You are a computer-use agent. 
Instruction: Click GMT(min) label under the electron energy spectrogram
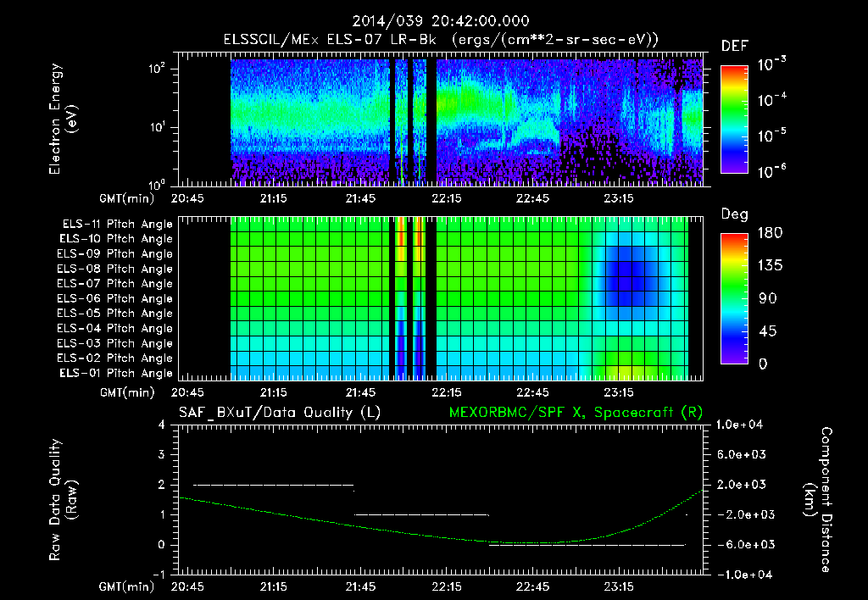[127, 198]
